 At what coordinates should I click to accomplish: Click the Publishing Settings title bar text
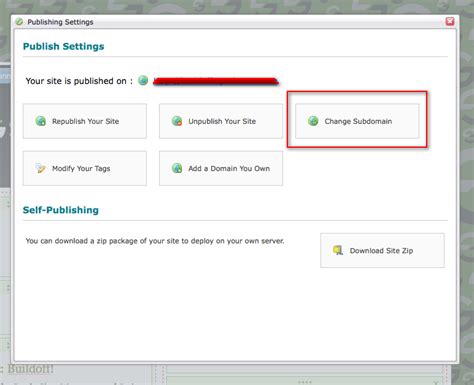pyautogui.click(x=60, y=22)
